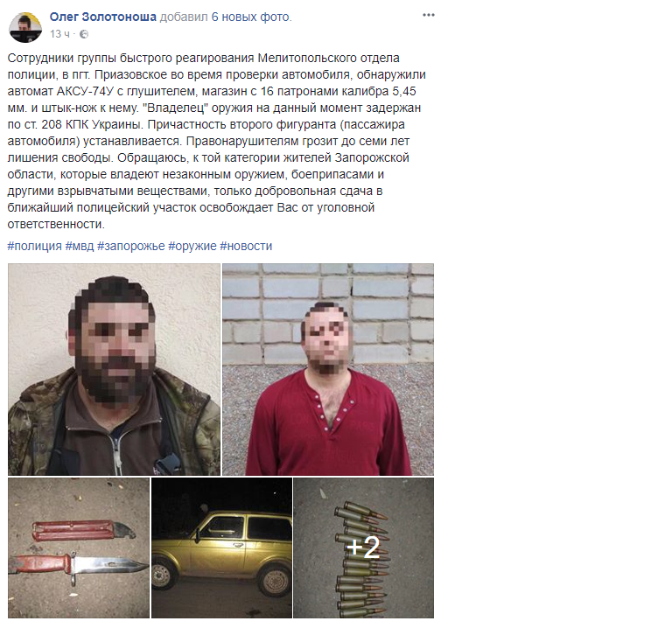View photo of man in red shirt
The width and height of the screenshot is (672, 621).
328,369
